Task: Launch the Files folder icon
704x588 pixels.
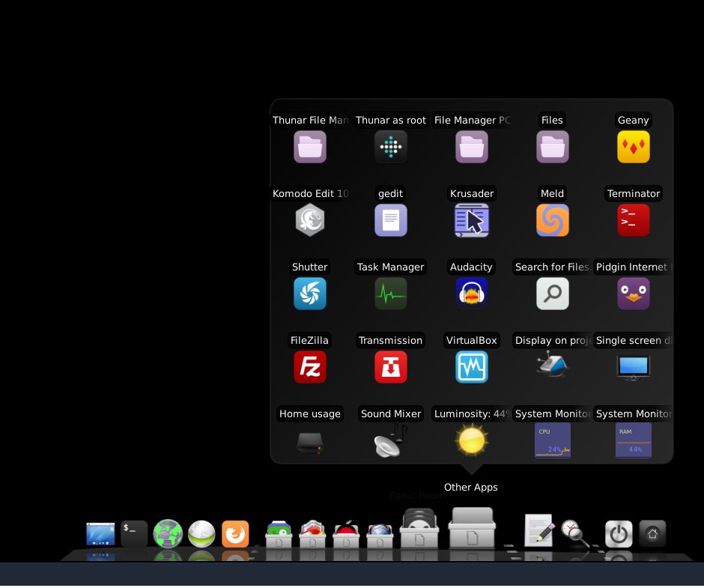Action: click(x=552, y=147)
